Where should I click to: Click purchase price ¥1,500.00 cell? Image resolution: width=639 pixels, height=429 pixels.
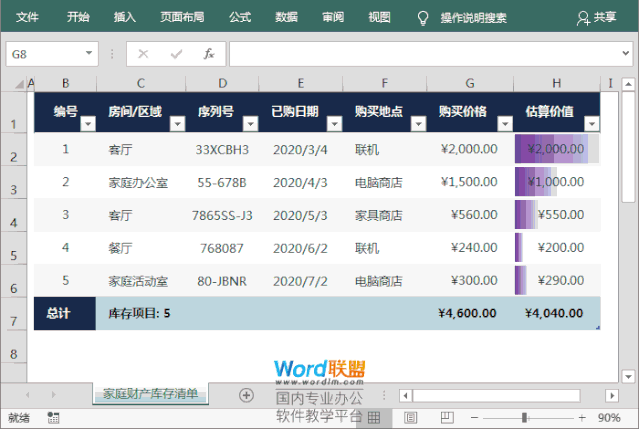coord(470,182)
